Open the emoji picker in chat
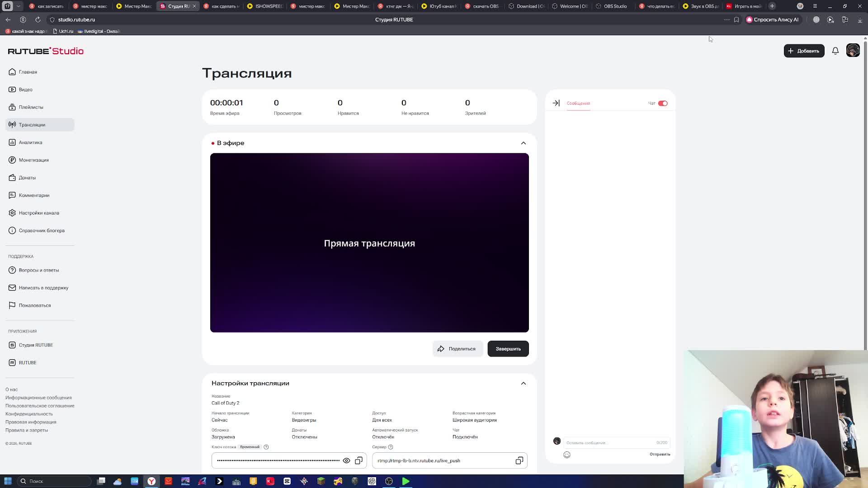868x488 pixels. (x=567, y=455)
